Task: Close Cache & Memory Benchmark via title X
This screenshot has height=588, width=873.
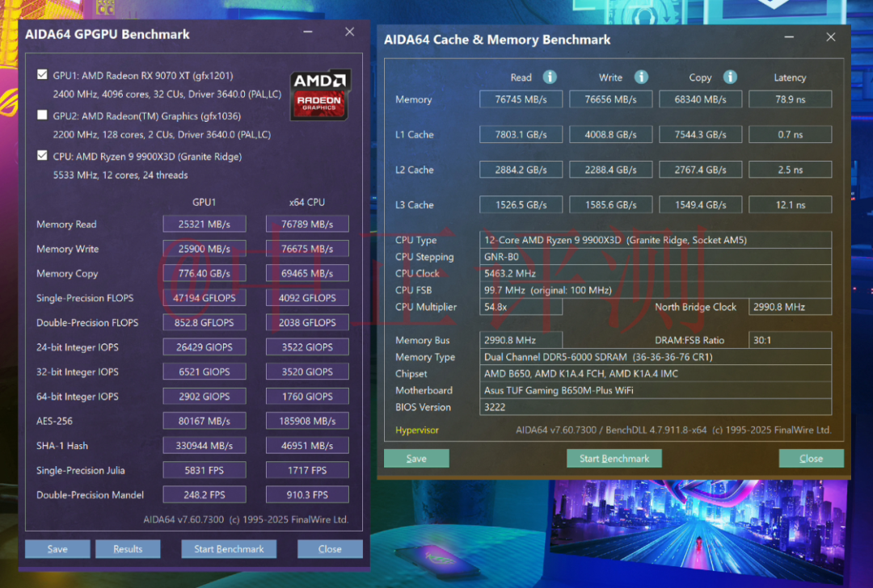Action: click(831, 37)
